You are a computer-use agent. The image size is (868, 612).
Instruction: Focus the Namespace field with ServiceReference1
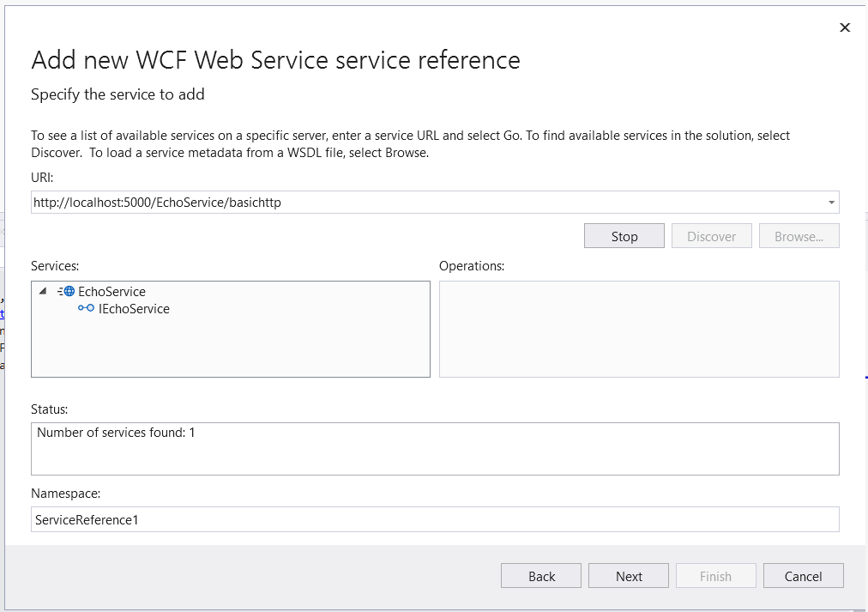click(434, 519)
